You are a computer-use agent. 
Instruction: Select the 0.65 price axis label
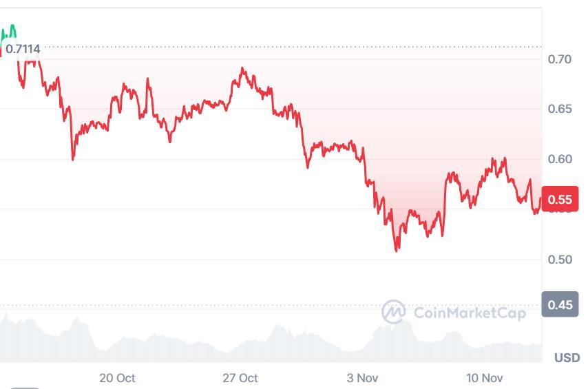pyautogui.click(x=560, y=109)
